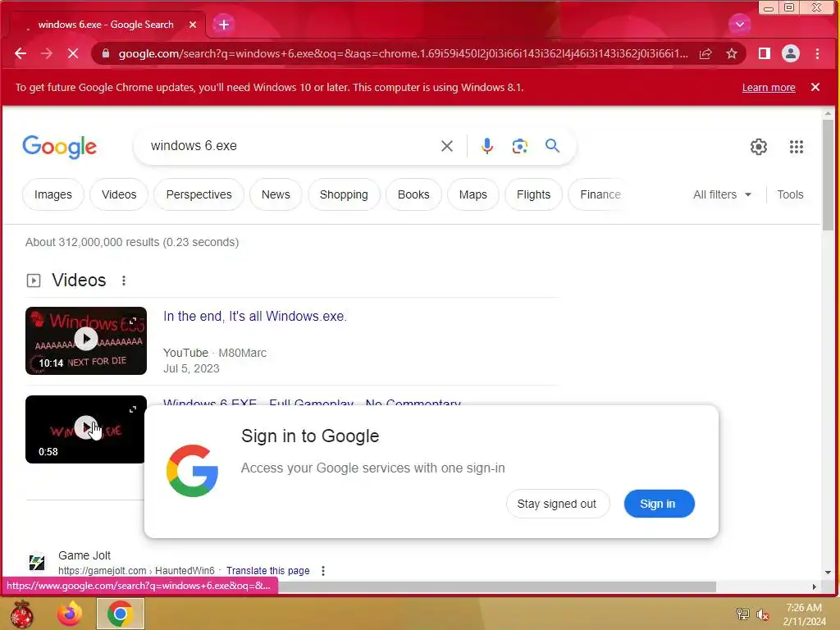
Task: Share this page via address bar icon
Action: pos(705,53)
